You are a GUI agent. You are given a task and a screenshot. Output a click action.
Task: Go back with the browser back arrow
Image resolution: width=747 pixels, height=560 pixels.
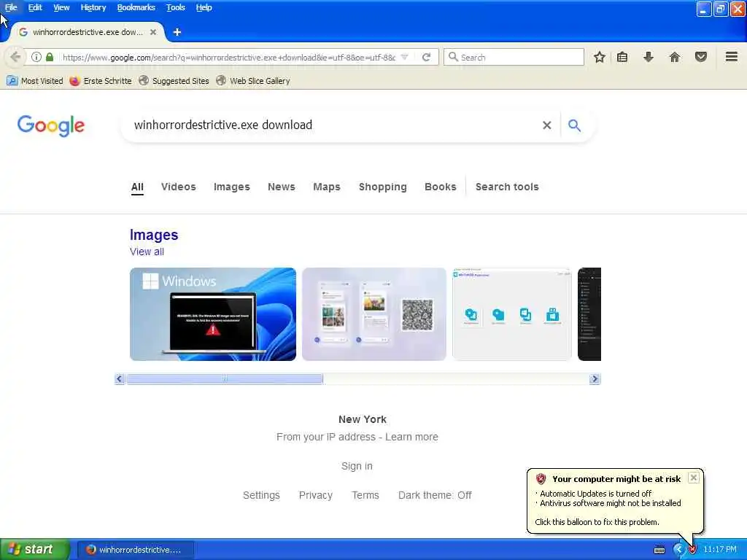click(x=15, y=57)
